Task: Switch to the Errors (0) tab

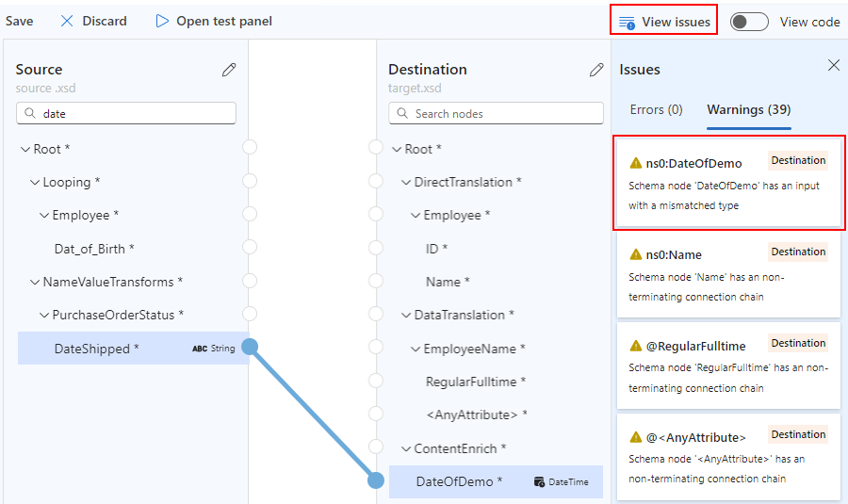Action: [x=656, y=110]
